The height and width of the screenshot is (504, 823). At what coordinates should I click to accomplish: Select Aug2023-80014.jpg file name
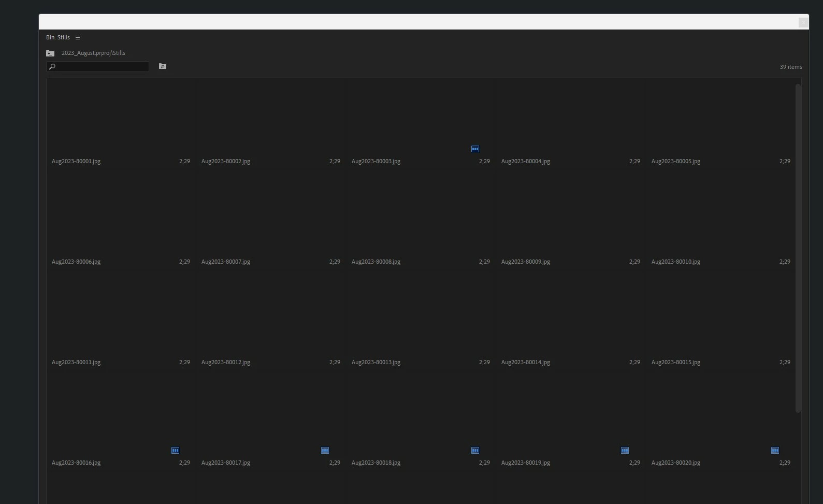(526, 363)
